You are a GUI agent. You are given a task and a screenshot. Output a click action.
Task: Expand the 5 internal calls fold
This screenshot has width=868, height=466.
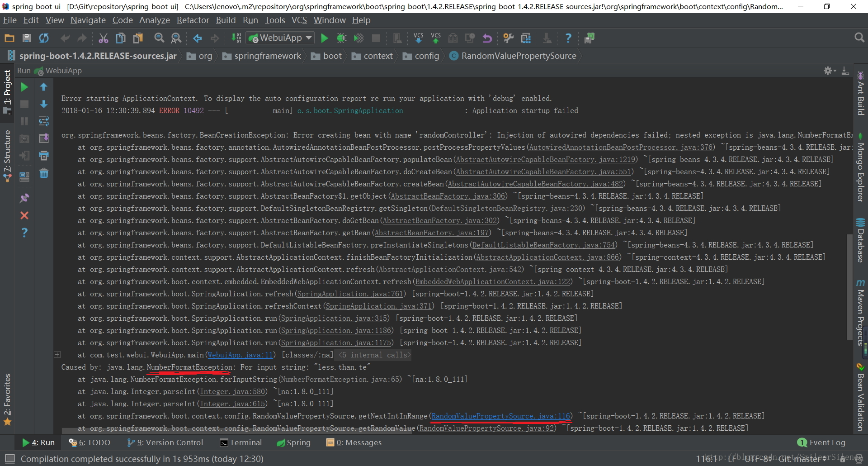click(x=375, y=355)
